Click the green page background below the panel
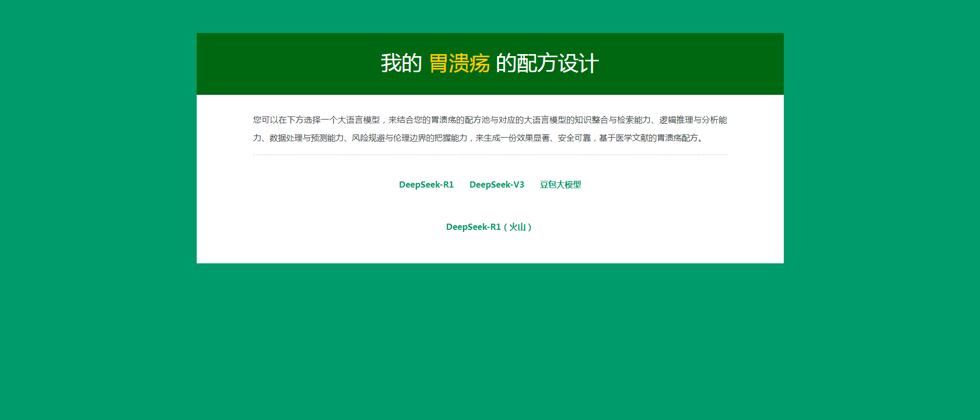Image resolution: width=980 pixels, height=420 pixels. pos(490,340)
